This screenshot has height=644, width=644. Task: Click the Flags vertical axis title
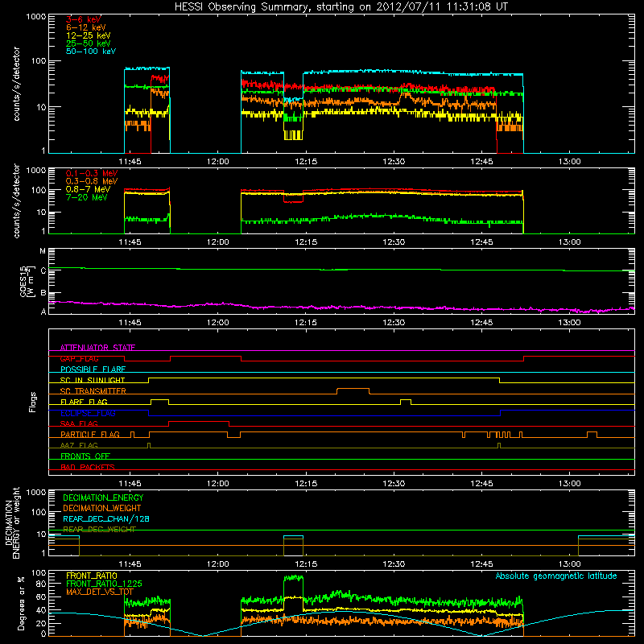(33, 402)
